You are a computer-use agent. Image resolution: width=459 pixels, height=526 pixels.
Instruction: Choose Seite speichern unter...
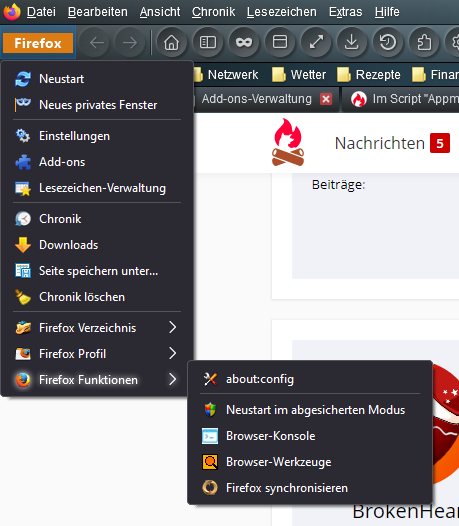click(x=97, y=271)
